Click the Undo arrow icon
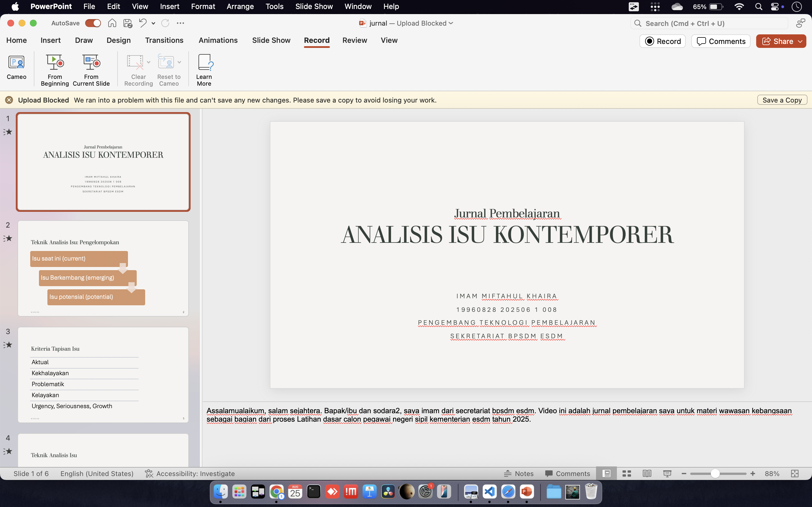The width and height of the screenshot is (812, 507). (x=143, y=23)
